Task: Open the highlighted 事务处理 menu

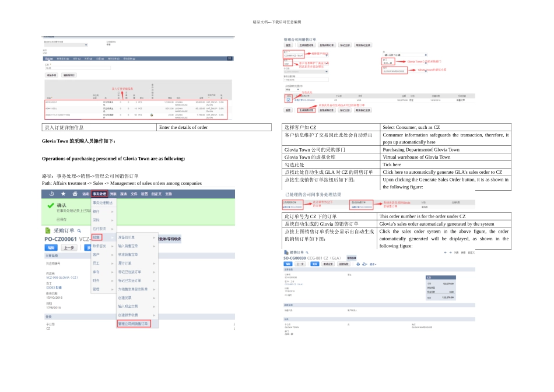Action: tap(99, 194)
